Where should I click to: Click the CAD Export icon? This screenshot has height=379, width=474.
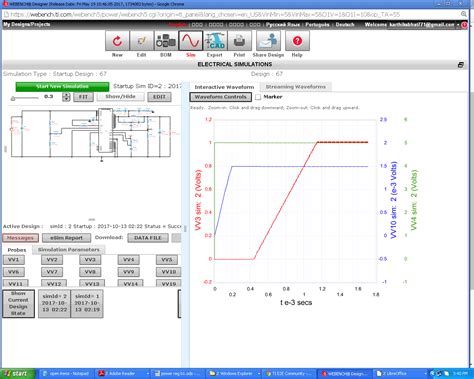(x=215, y=41)
